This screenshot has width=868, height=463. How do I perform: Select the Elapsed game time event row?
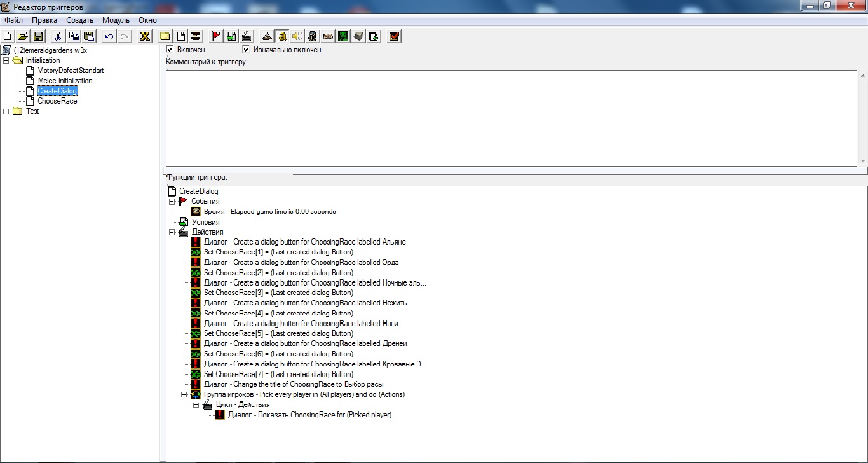(269, 211)
